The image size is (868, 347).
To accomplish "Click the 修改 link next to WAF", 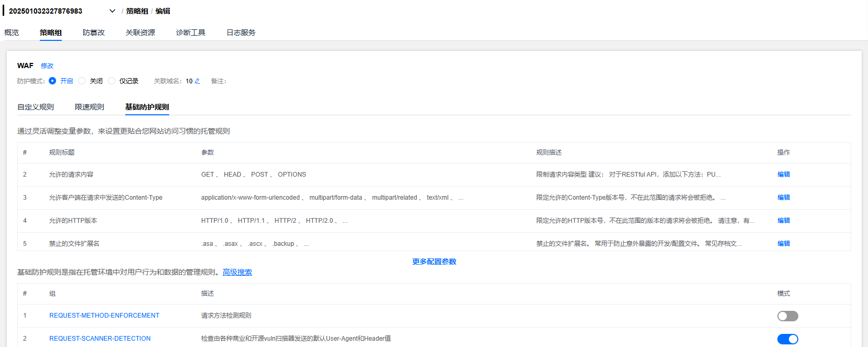I will click(47, 66).
